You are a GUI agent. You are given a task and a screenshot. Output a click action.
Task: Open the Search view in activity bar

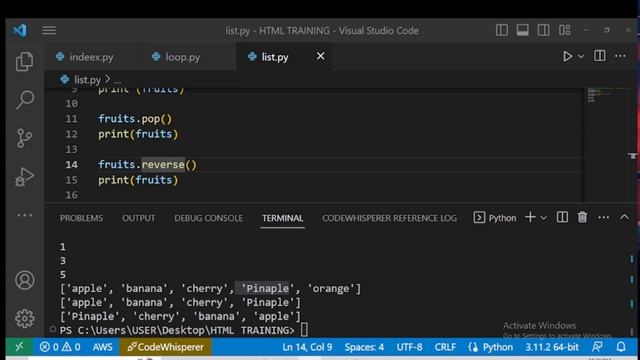tap(24, 99)
